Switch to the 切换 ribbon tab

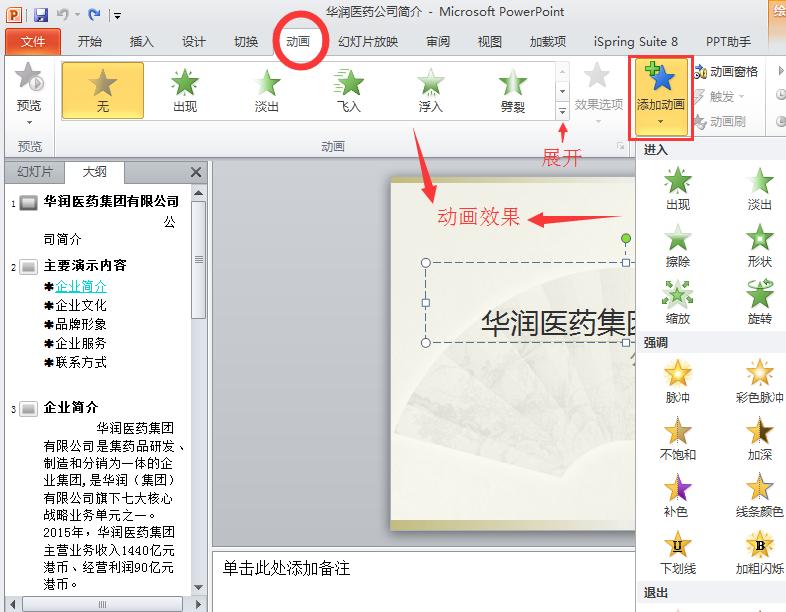(x=246, y=42)
